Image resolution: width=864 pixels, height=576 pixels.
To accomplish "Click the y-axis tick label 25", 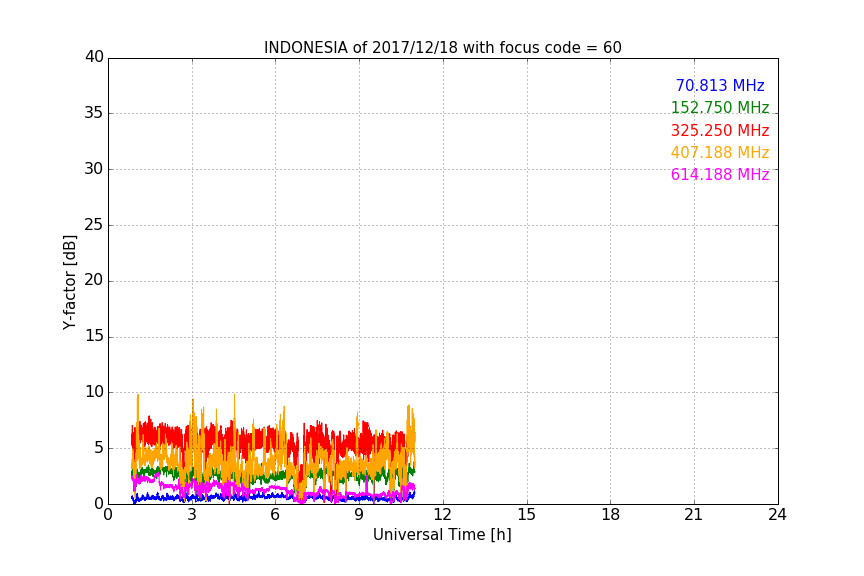I will (94, 224).
